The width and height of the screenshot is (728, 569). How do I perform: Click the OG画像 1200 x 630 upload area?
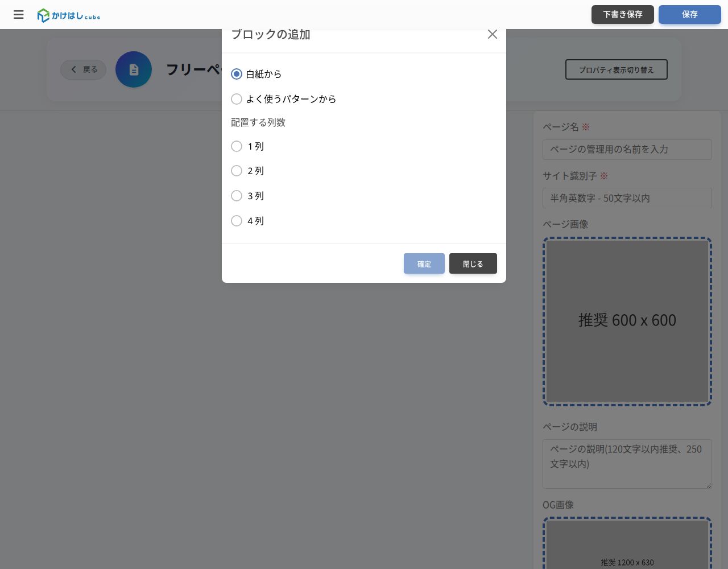[627, 543]
